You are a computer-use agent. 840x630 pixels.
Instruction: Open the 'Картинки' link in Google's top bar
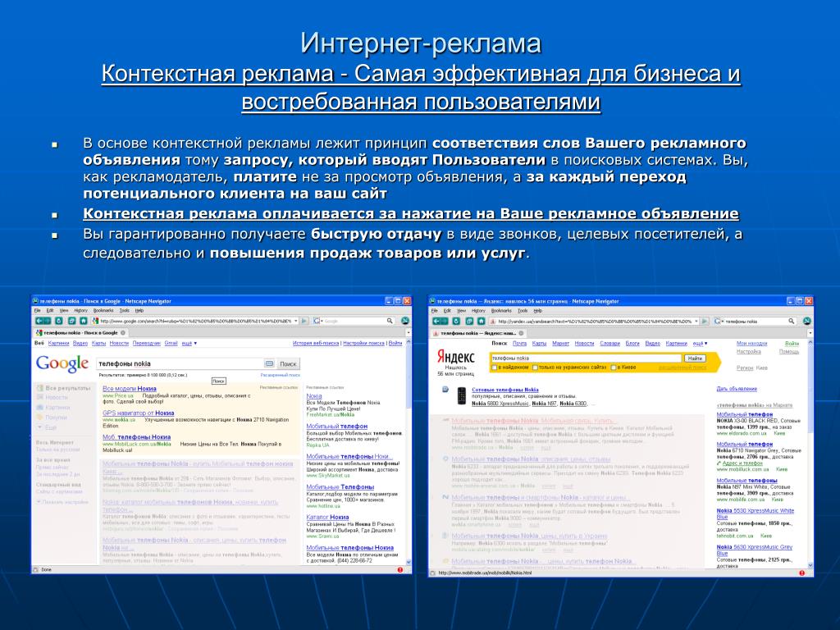[x=58, y=343]
